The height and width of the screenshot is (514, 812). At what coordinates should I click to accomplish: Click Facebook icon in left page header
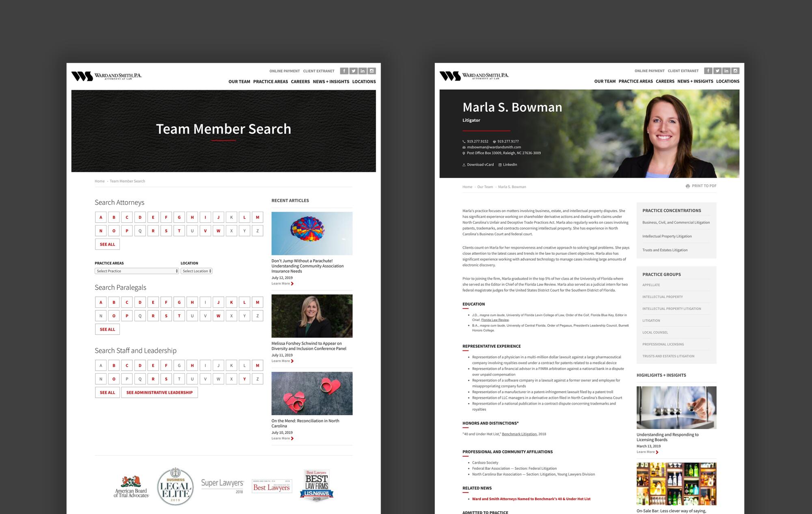(x=344, y=71)
